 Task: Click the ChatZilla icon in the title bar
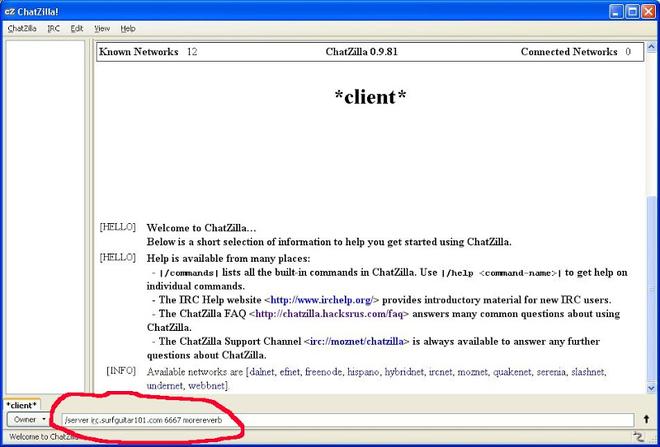(9, 11)
